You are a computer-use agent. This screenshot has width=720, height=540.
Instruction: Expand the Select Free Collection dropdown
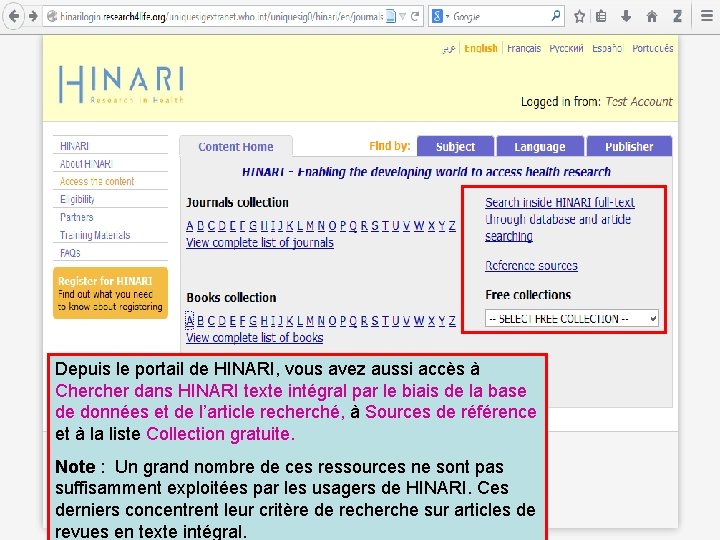tap(572, 318)
